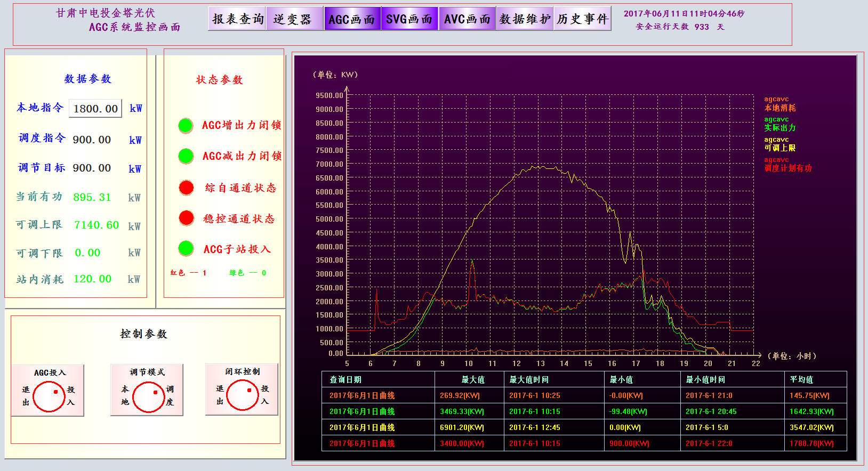Image resolution: width=868 pixels, height=471 pixels.
Task: View the 历史事件 history events page
Action: click(x=582, y=19)
